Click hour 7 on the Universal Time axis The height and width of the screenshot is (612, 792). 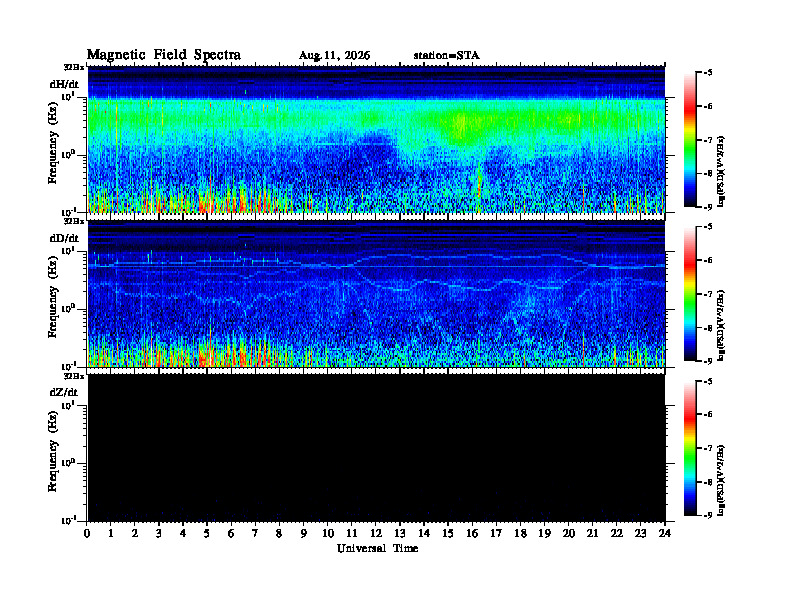[x=255, y=534]
